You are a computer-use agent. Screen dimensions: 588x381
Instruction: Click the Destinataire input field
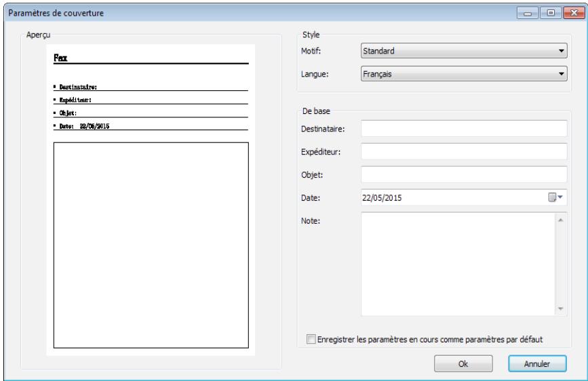[464, 129]
